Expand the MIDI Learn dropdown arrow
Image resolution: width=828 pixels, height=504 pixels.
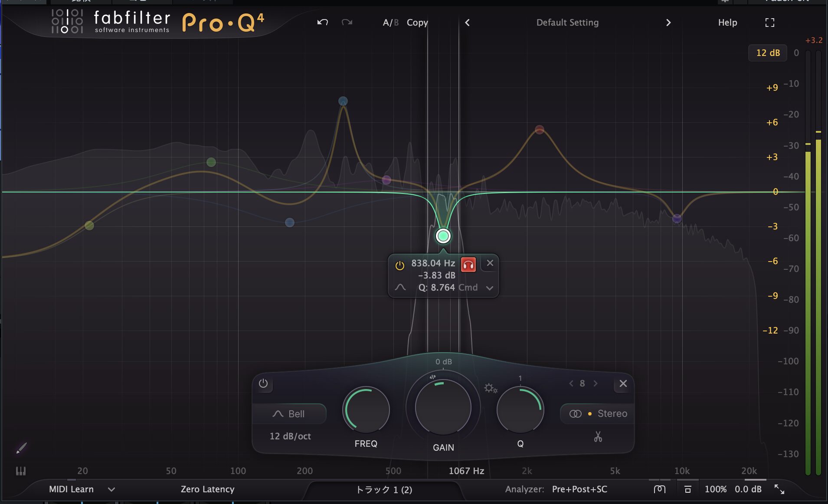[111, 490]
